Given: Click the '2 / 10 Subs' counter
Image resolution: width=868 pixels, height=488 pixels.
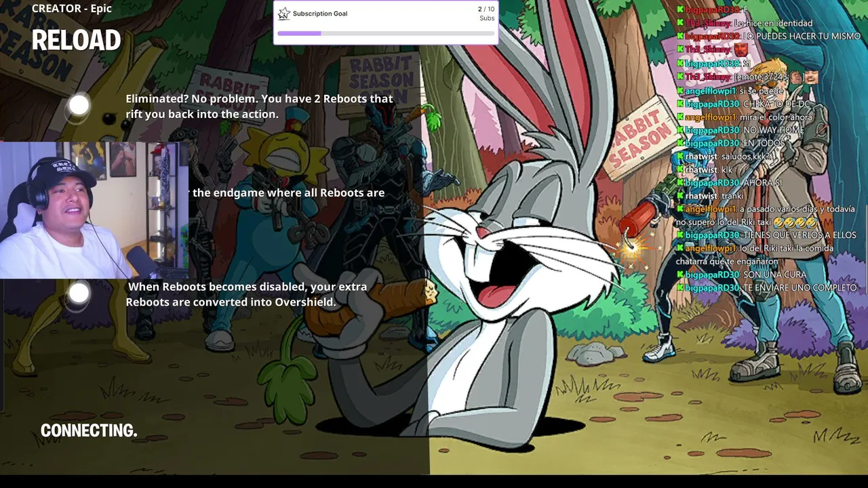Looking at the screenshot, I should click(x=486, y=14).
